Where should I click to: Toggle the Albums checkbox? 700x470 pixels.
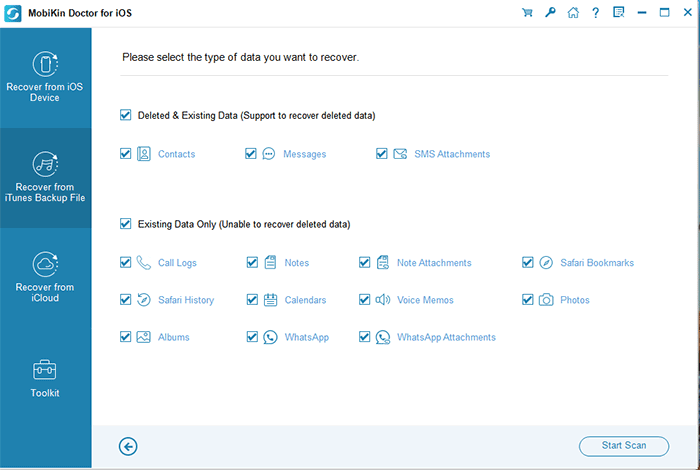tap(125, 337)
